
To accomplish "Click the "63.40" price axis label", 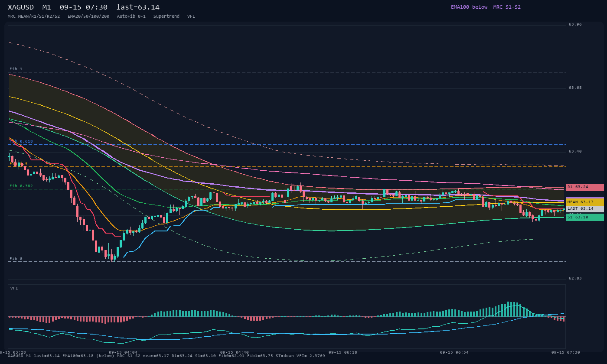I will 575,151.
